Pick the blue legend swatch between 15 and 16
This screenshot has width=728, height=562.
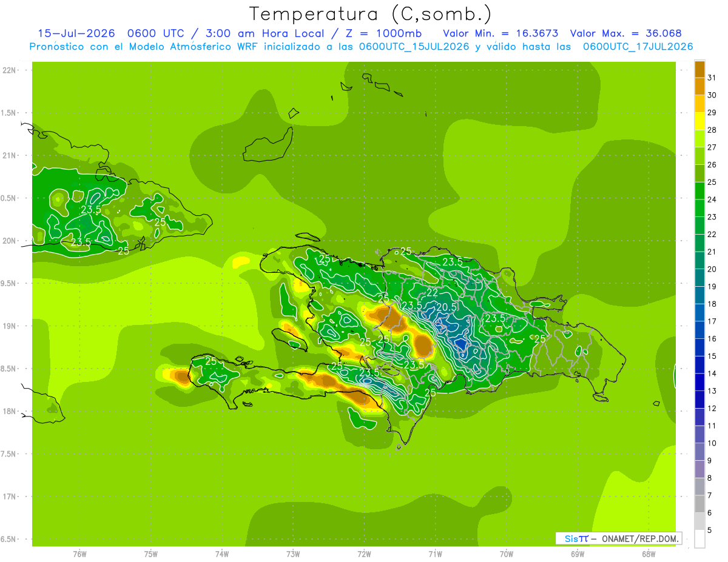pos(699,347)
